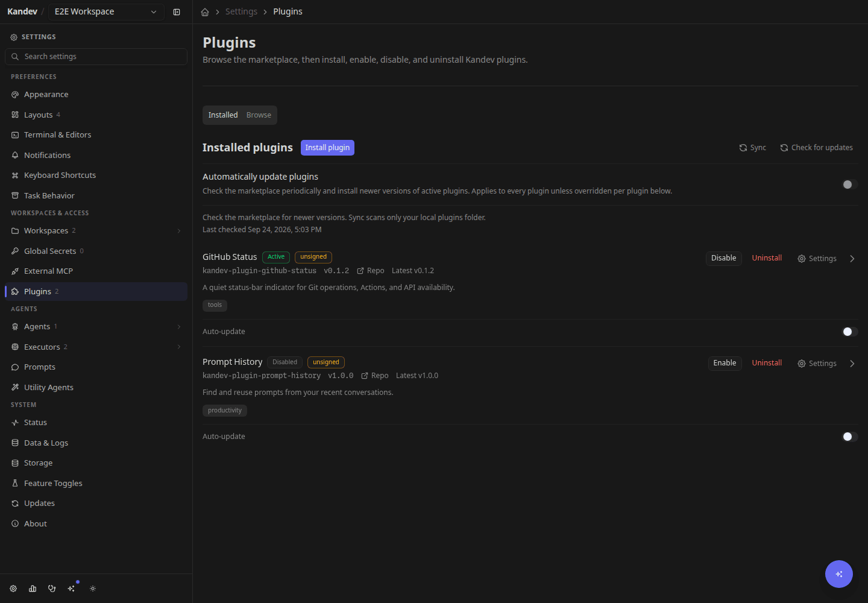
Task: Open Prompt History plugin Settings
Action: coord(817,364)
